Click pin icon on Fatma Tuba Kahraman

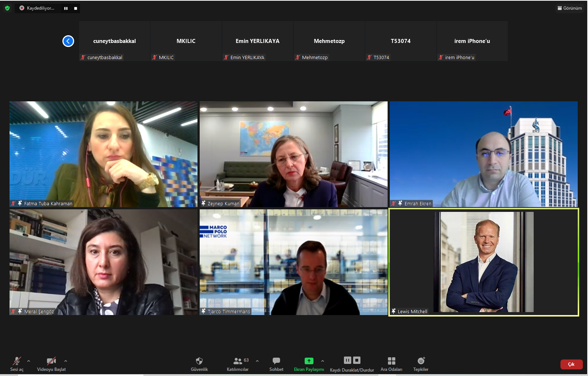[x=20, y=203]
